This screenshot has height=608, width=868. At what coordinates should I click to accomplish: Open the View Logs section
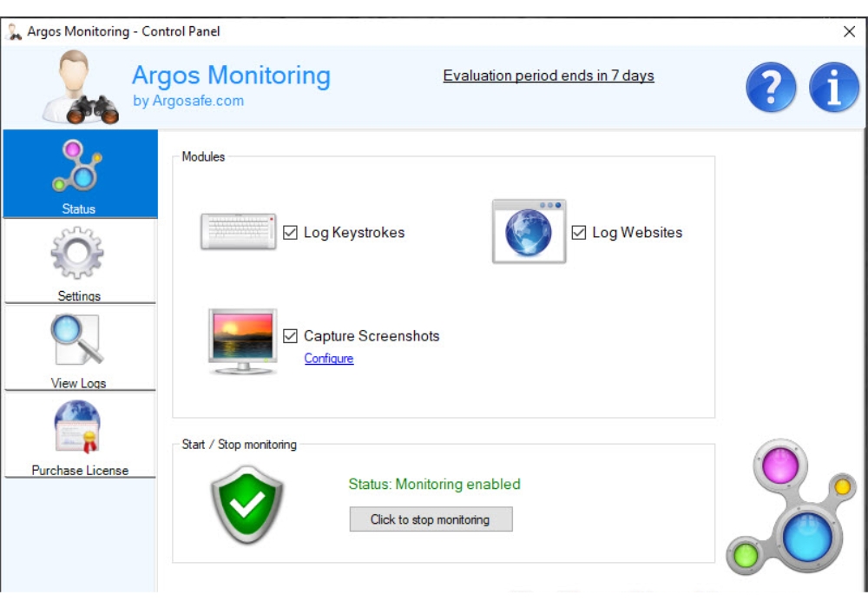[x=80, y=348]
